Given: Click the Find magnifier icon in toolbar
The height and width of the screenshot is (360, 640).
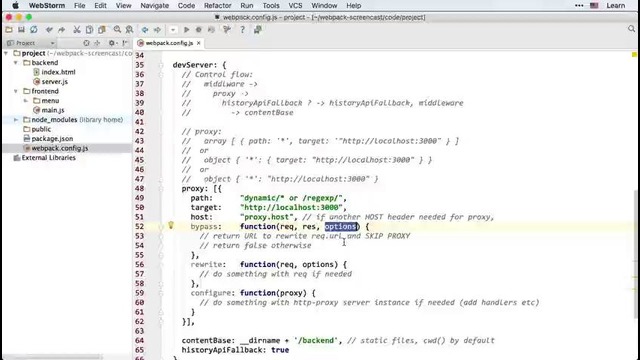Looking at the screenshot, I should pyautogui.click(x=117, y=30).
